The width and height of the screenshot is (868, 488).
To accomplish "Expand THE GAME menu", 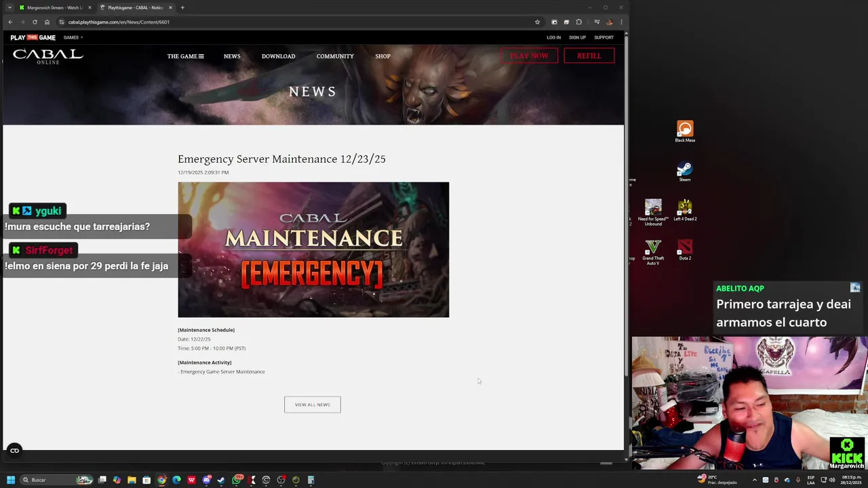I will (185, 56).
